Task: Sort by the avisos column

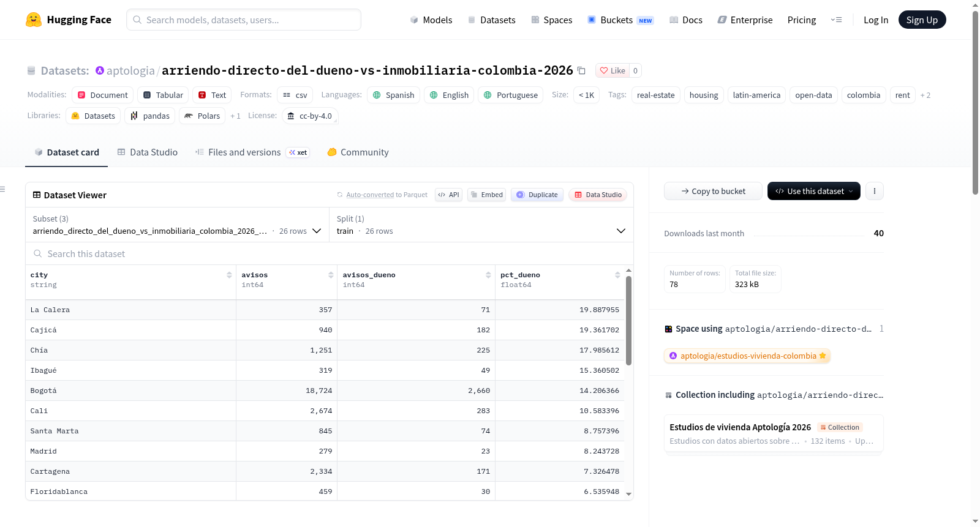Action: tap(331, 275)
